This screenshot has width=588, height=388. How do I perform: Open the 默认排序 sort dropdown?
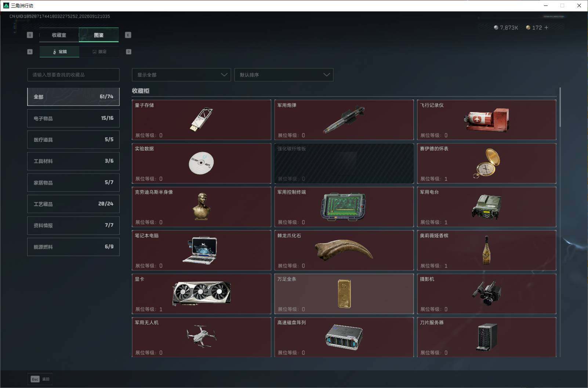pos(284,75)
